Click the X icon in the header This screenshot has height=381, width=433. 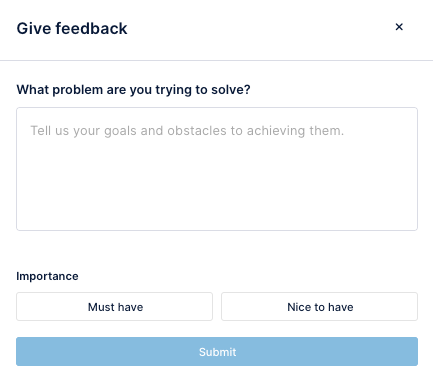[399, 27]
